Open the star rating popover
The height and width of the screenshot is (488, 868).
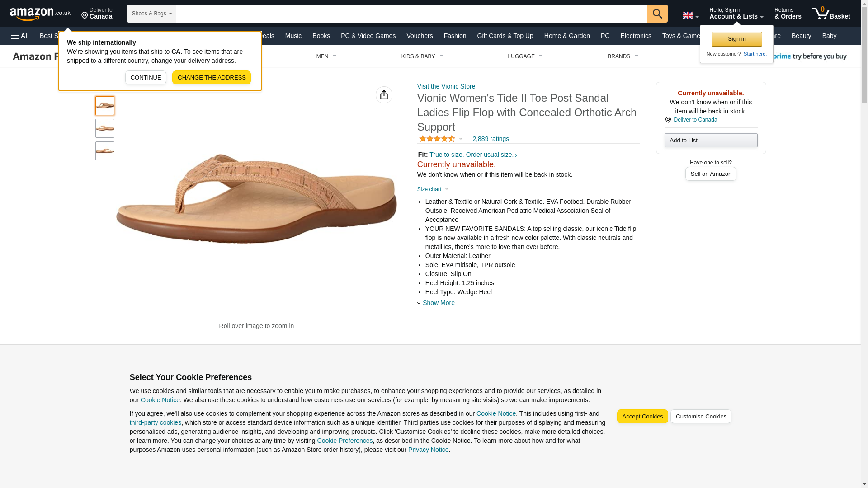click(441, 139)
